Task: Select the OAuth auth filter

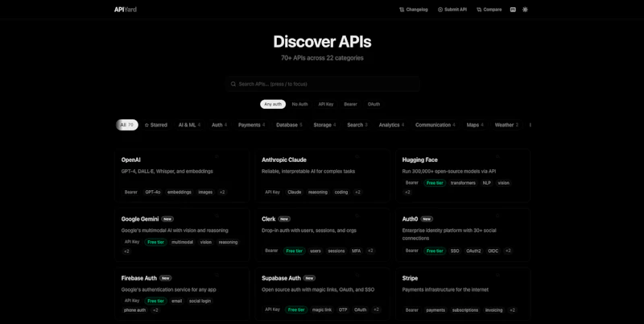Action: click(x=374, y=104)
